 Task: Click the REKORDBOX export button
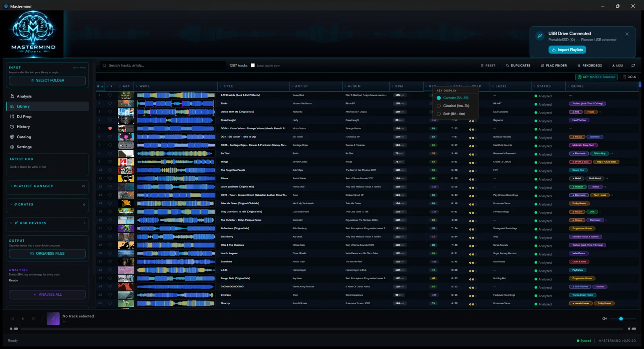coord(590,65)
